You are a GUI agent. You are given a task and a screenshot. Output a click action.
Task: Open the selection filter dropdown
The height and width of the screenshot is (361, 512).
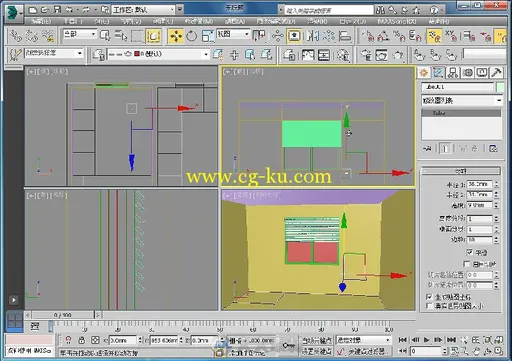pos(80,34)
